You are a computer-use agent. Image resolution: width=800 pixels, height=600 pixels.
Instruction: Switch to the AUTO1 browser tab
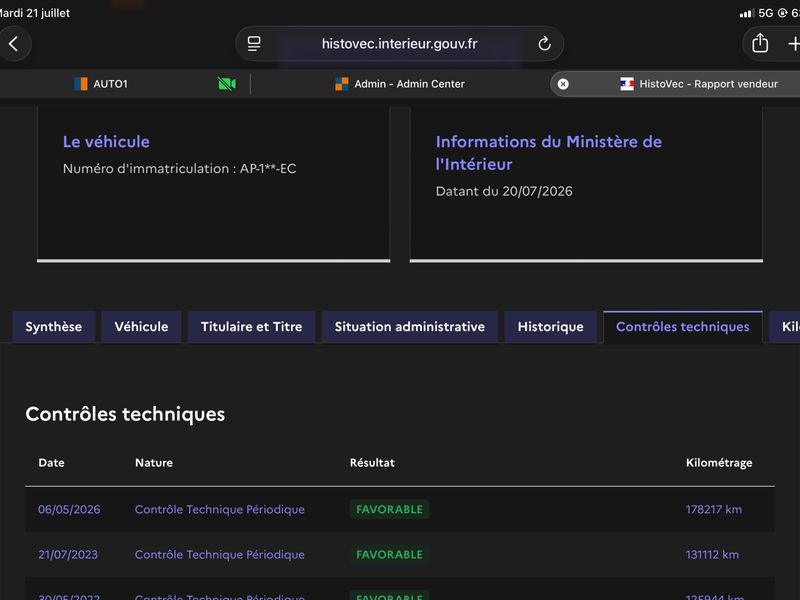point(125,84)
